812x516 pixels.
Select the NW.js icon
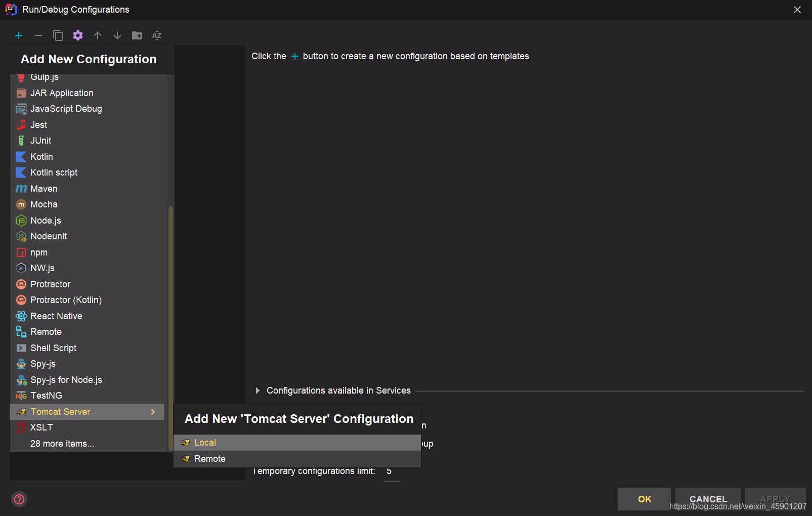click(x=21, y=268)
